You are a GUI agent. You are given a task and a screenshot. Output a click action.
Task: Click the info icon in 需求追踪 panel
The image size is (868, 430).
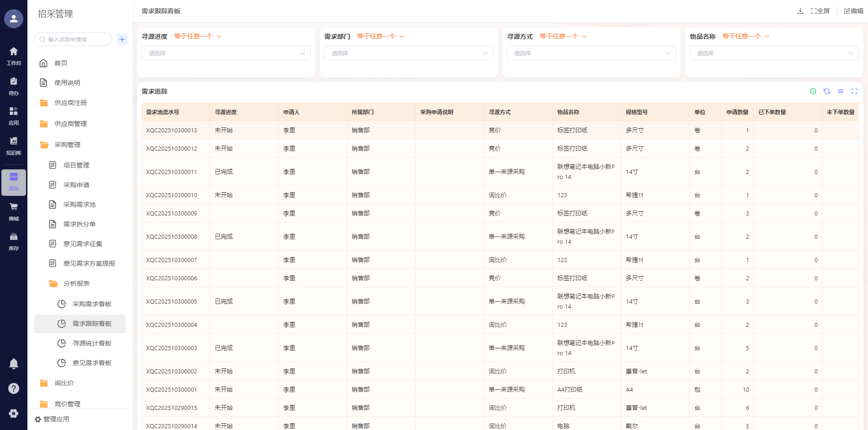(813, 91)
